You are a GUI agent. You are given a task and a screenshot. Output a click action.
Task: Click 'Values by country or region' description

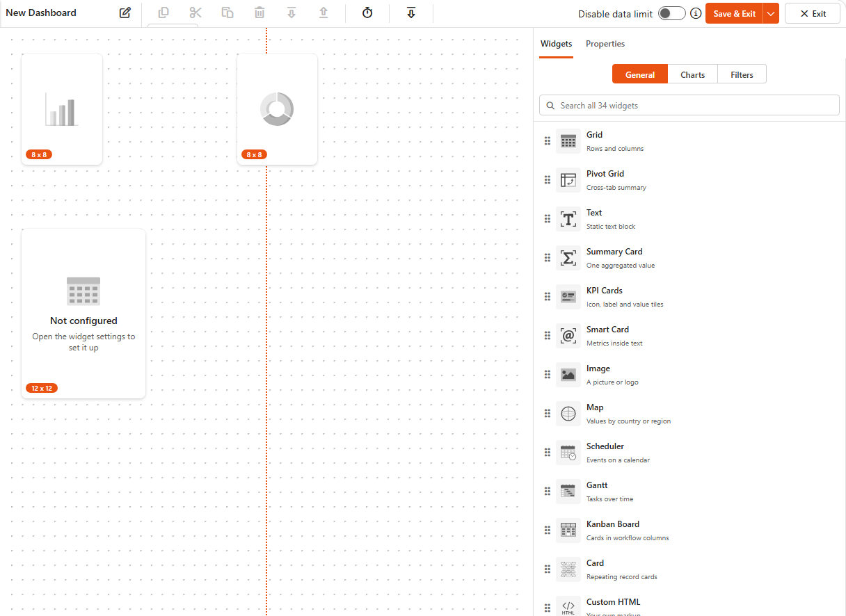pyautogui.click(x=629, y=421)
